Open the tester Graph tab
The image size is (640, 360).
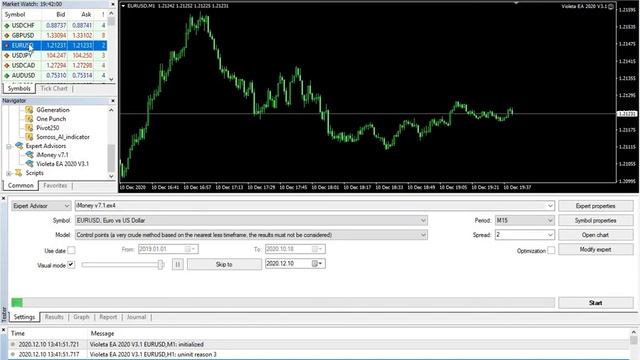[x=81, y=317]
